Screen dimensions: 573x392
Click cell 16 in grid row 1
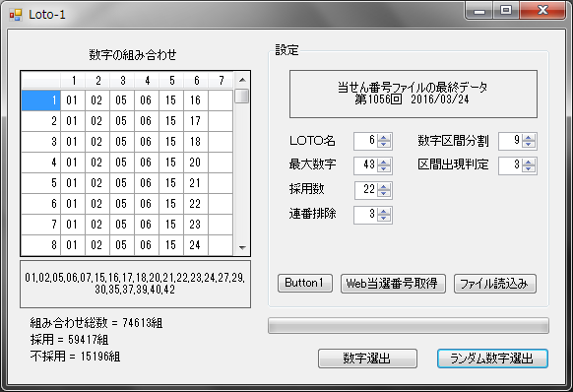click(x=196, y=100)
